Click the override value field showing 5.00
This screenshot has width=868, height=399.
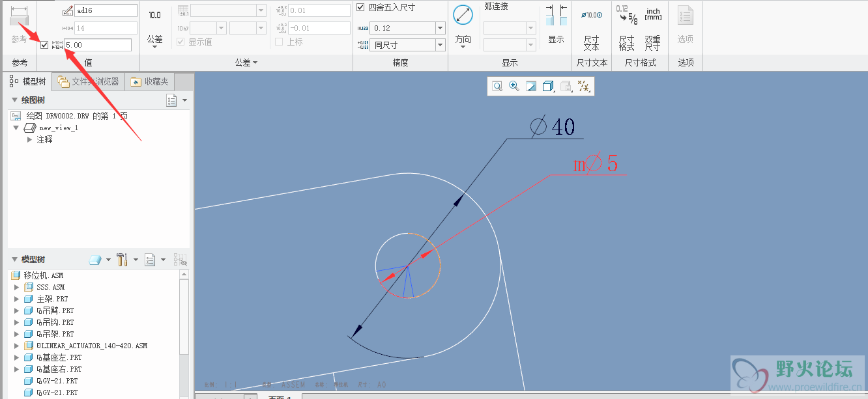(98, 45)
